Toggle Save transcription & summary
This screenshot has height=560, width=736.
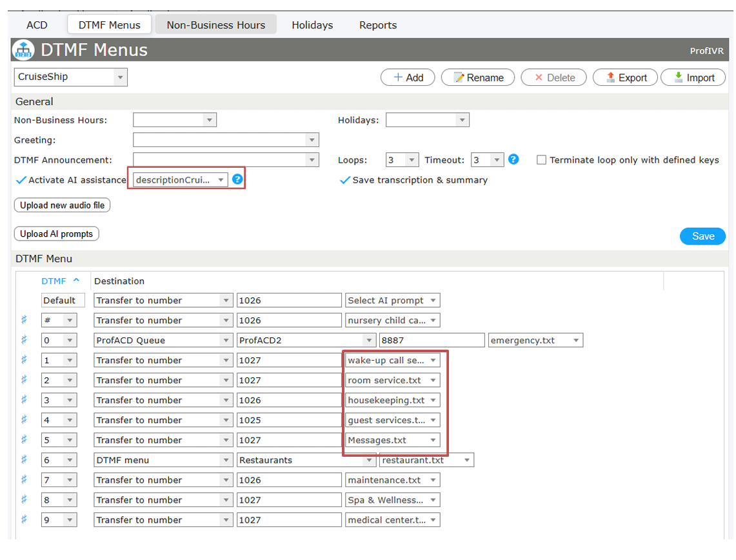point(344,180)
